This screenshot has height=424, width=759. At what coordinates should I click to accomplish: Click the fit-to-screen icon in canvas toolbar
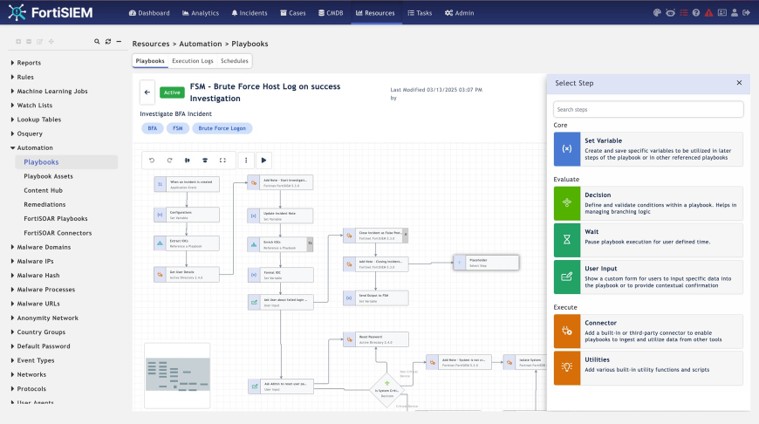pos(222,160)
